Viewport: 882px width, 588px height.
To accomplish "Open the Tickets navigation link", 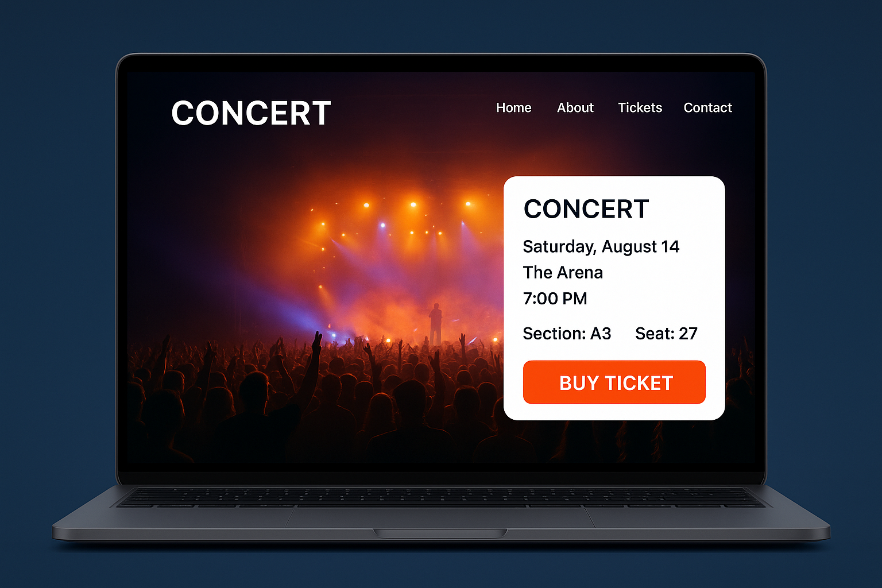I will [x=640, y=108].
